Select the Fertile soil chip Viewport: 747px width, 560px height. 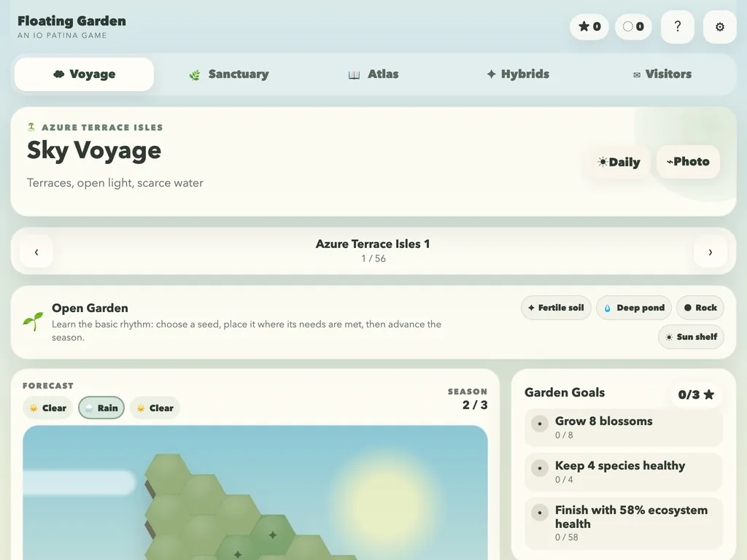556,308
